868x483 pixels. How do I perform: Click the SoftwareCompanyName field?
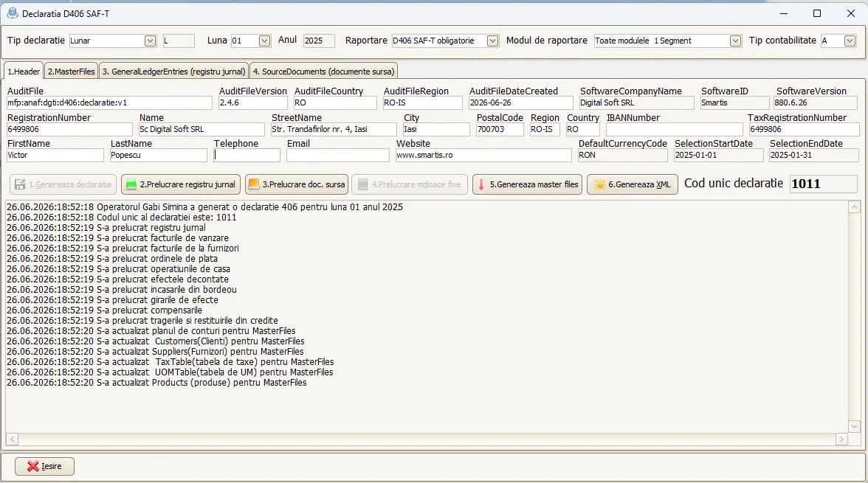click(636, 103)
